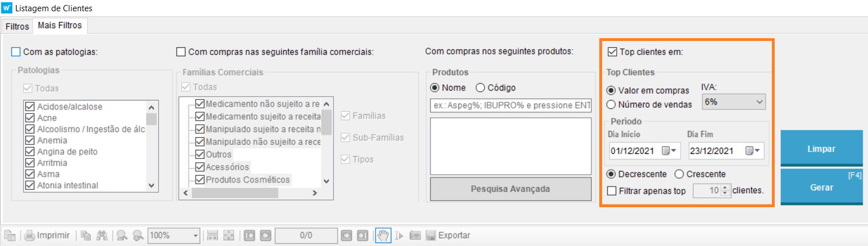Go to the last page
The width and height of the screenshot is (868, 246).
click(x=363, y=235)
